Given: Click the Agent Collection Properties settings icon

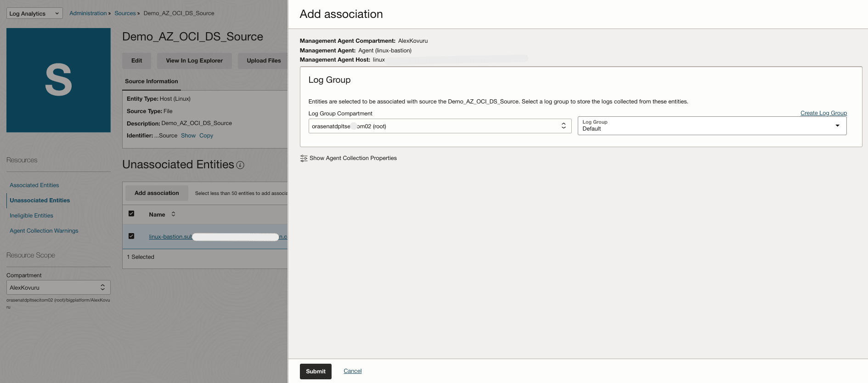Looking at the screenshot, I should pos(304,158).
